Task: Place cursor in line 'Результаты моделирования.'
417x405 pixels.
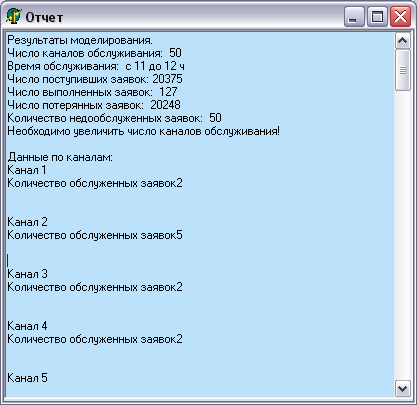Action: tap(80, 40)
